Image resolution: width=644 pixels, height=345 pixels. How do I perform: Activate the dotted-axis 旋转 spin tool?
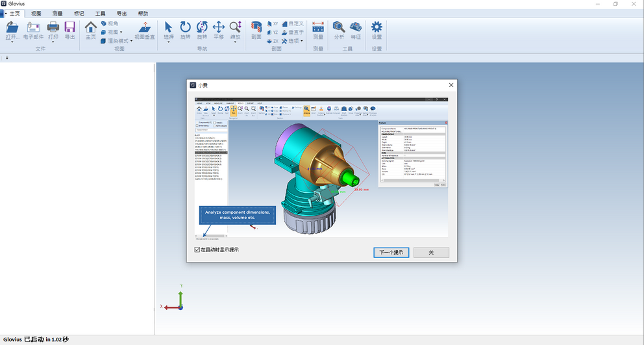(202, 27)
